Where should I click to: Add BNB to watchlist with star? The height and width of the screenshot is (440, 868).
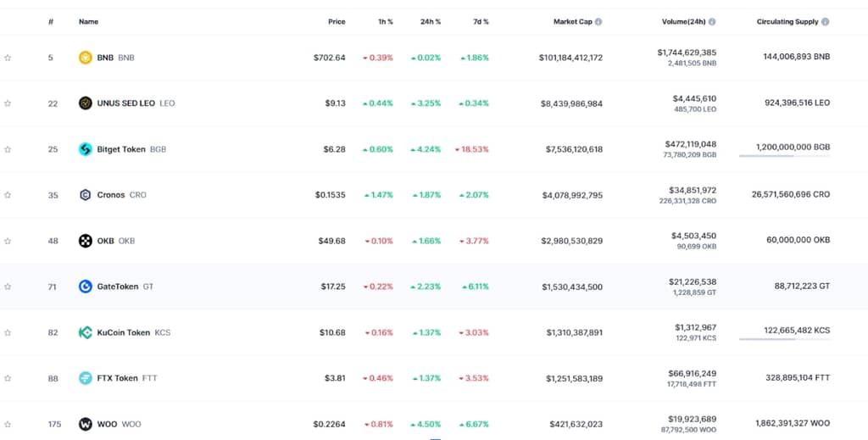(x=8, y=58)
